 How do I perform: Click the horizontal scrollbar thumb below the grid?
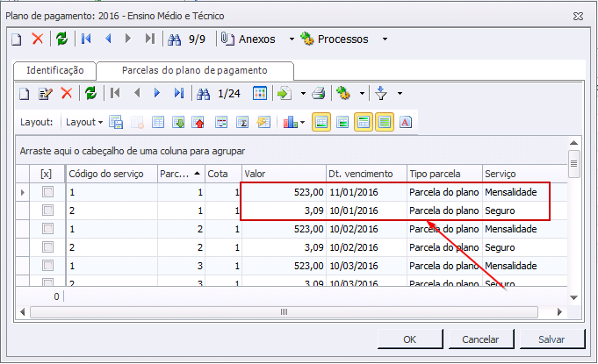(284, 312)
